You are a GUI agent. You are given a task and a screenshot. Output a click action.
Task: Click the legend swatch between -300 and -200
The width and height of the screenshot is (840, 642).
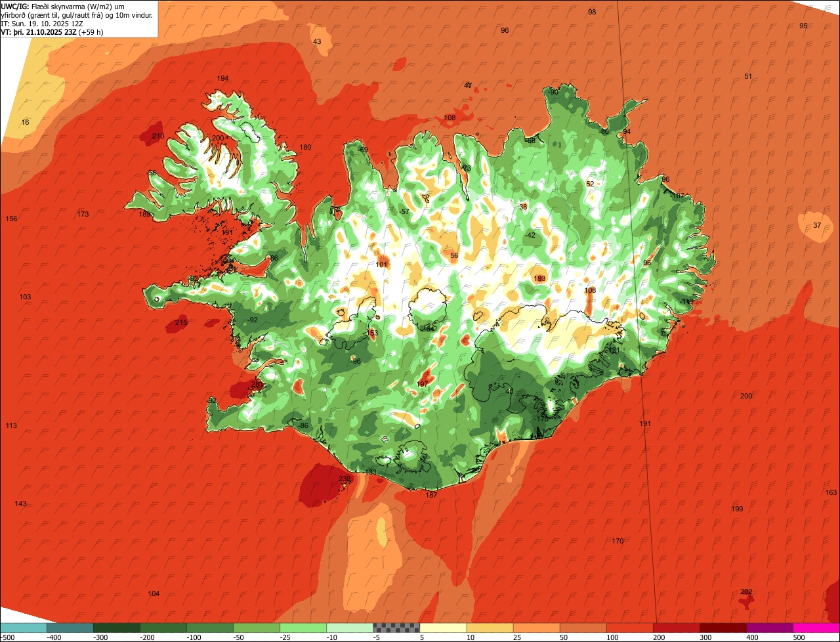pyautogui.click(x=116, y=628)
